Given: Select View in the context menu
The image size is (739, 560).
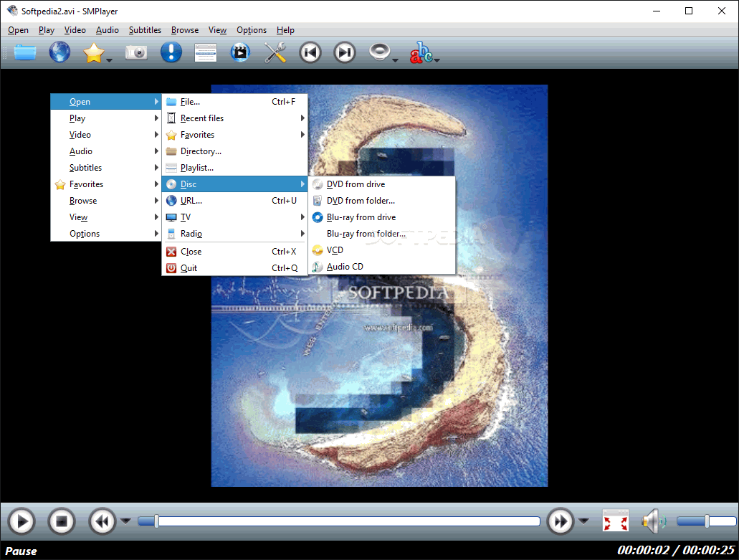Looking at the screenshot, I should point(106,217).
